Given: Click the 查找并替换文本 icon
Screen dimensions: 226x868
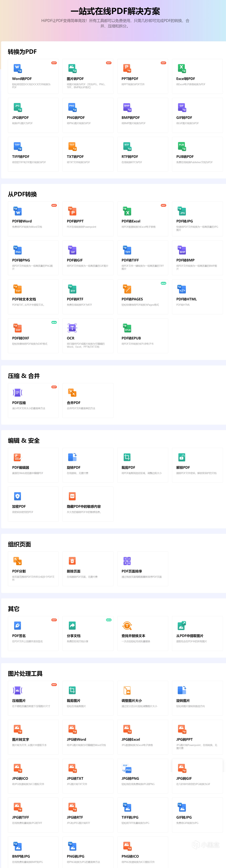Looking at the screenshot, I should [127, 626].
